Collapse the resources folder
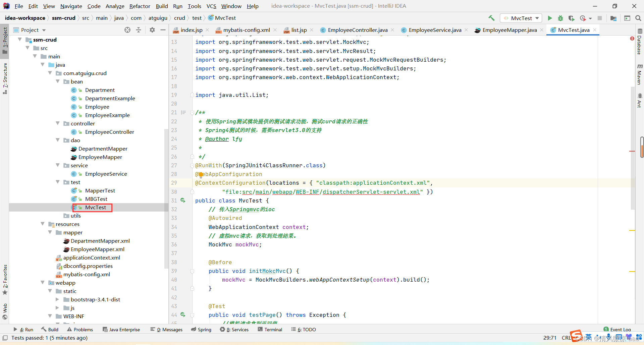The height and width of the screenshot is (345, 644). click(43, 224)
